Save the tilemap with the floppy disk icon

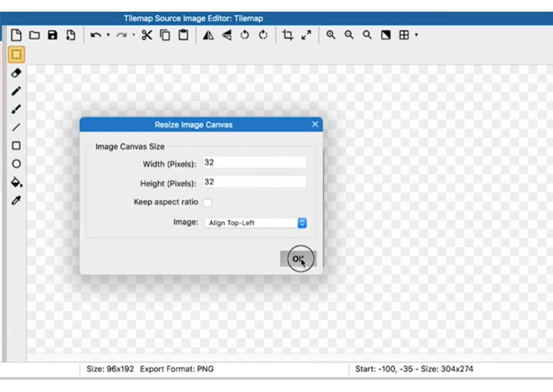click(53, 36)
